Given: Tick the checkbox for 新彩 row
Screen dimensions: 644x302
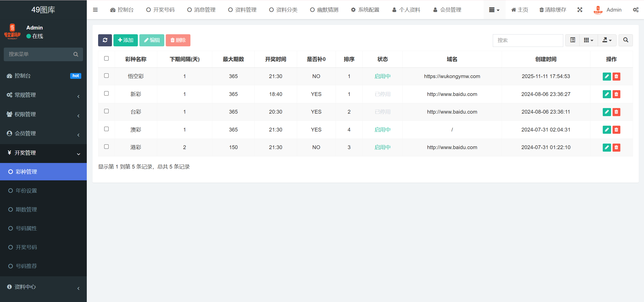Looking at the screenshot, I should tap(106, 93).
